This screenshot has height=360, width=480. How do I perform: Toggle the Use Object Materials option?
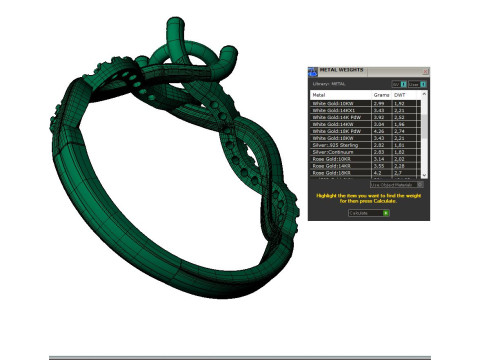coord(397,184)
